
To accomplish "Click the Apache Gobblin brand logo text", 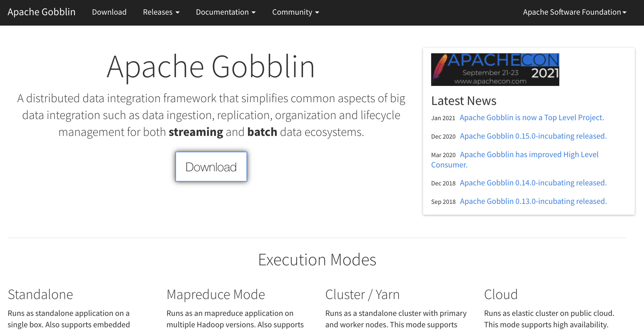I will coord(42,12).
